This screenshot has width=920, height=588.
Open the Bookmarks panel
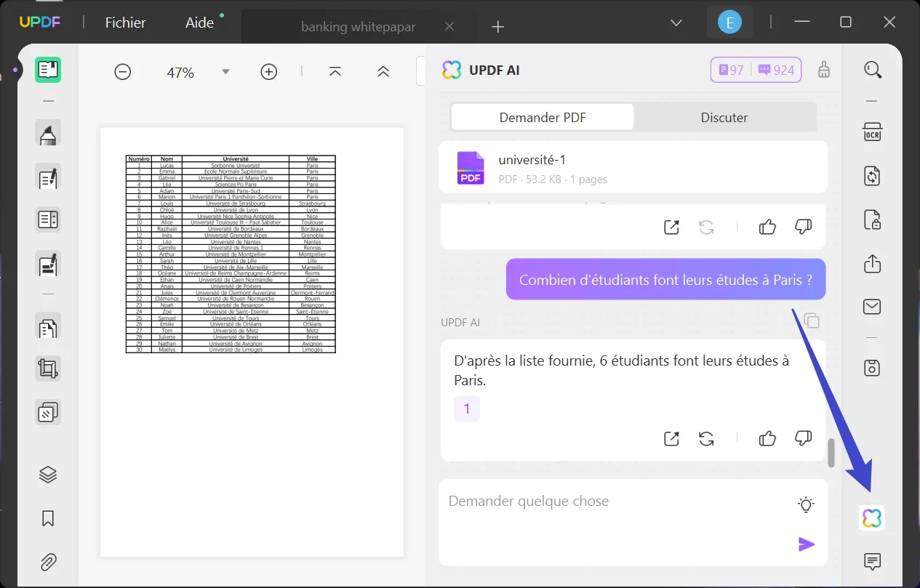tap(48, 517)
